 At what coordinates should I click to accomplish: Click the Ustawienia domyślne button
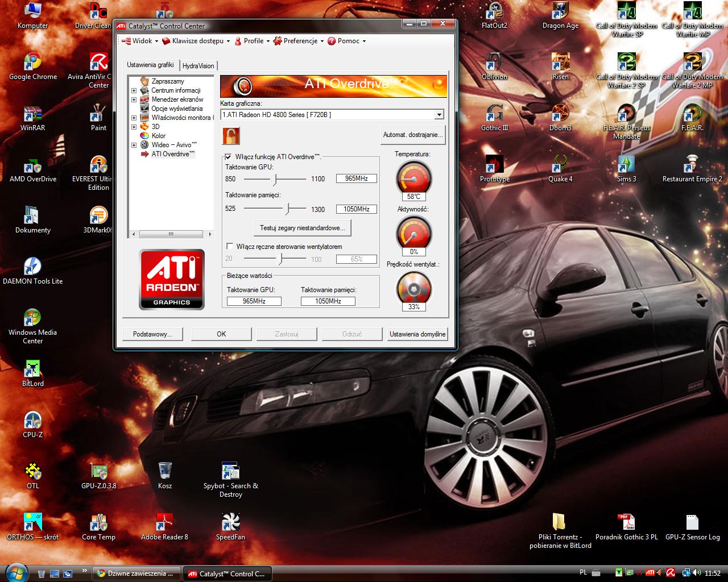pos(417,334)
